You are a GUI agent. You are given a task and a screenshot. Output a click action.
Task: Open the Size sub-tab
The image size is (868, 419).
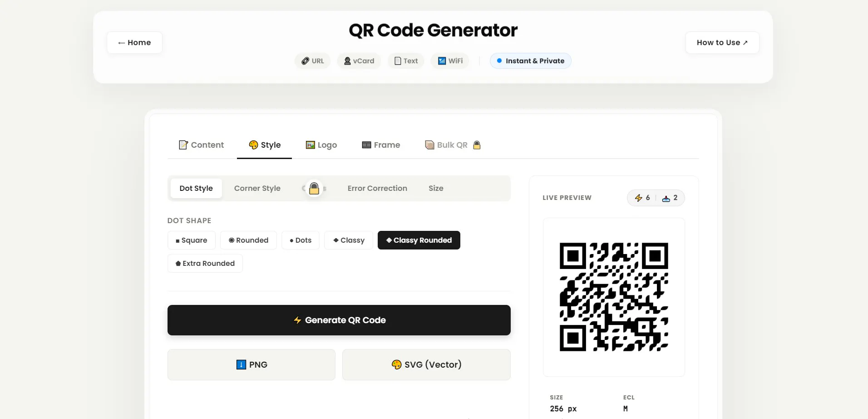click(x=436, y=188)
